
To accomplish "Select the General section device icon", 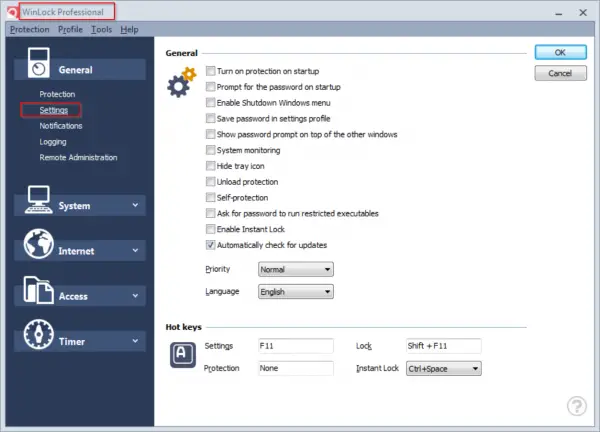I will tap(38, 63).
